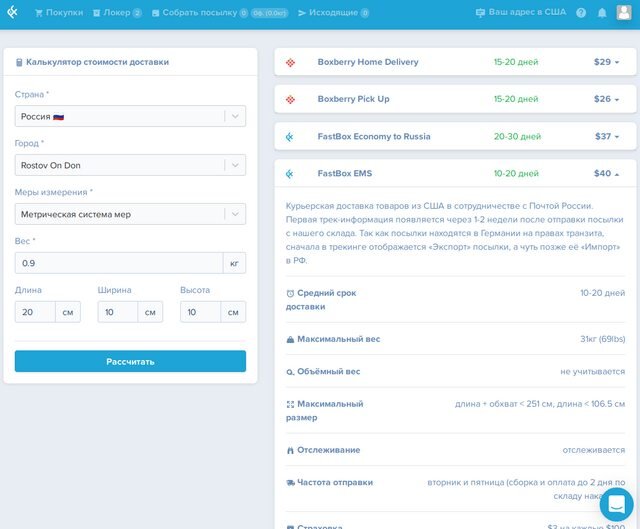This screenshot has width=640, height=529.
Task: Open user profile avatar
Action: [624, 12]
